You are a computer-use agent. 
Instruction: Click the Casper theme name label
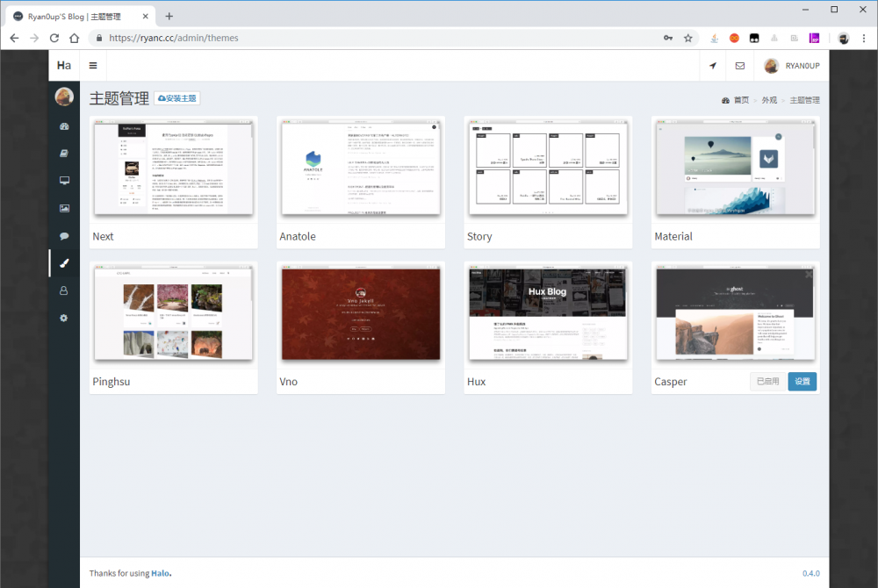pos(670,382)
